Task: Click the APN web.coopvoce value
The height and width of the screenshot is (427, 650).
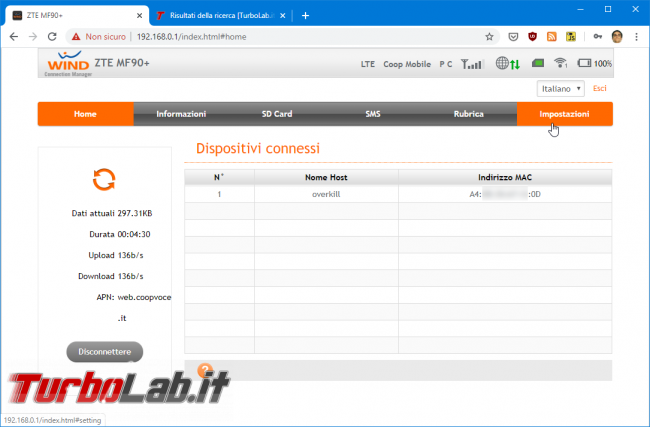Action: pyautogui.click(x=144, y=297)
